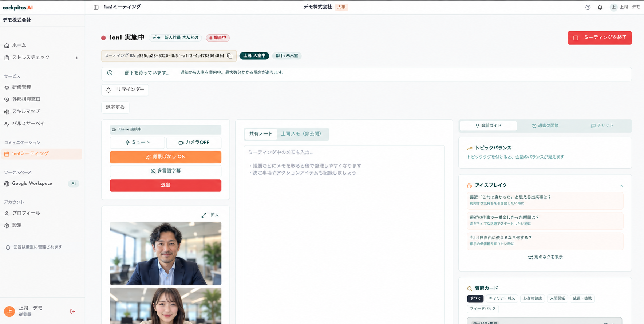Select the すべて question filter chip
This screenshot has width=644, height=324.
(x=475, y=298)
